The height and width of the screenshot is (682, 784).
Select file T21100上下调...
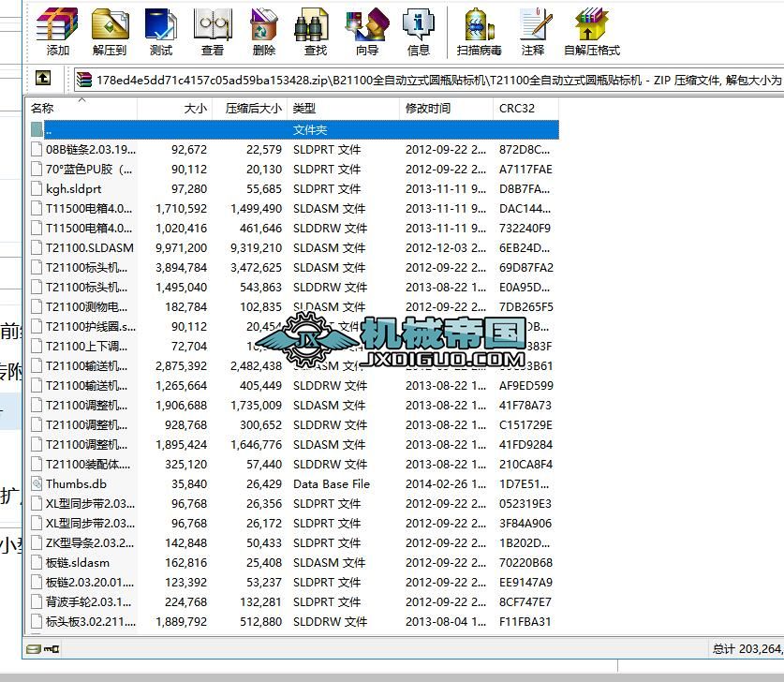pyautogui.click(x=294, y=346)
